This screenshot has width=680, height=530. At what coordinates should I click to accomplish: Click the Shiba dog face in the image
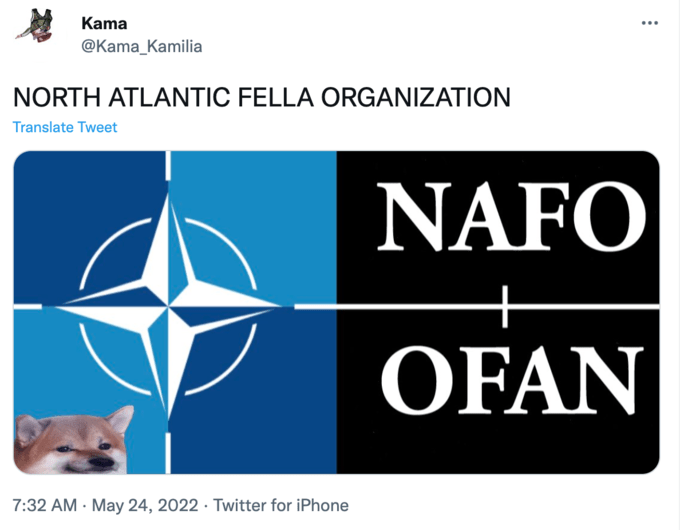[72, 442]
